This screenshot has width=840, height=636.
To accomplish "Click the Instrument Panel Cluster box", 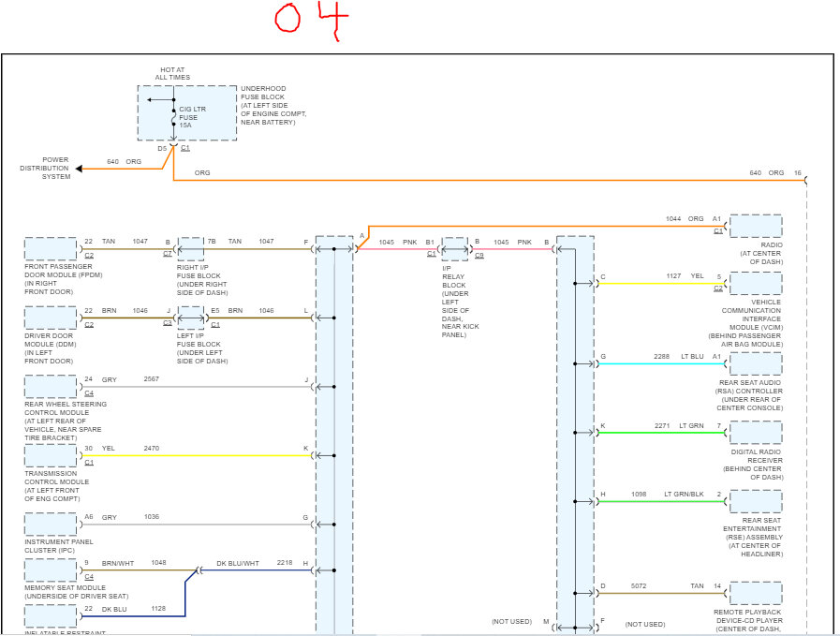I will pyautogui.click(x=51, y=525).
